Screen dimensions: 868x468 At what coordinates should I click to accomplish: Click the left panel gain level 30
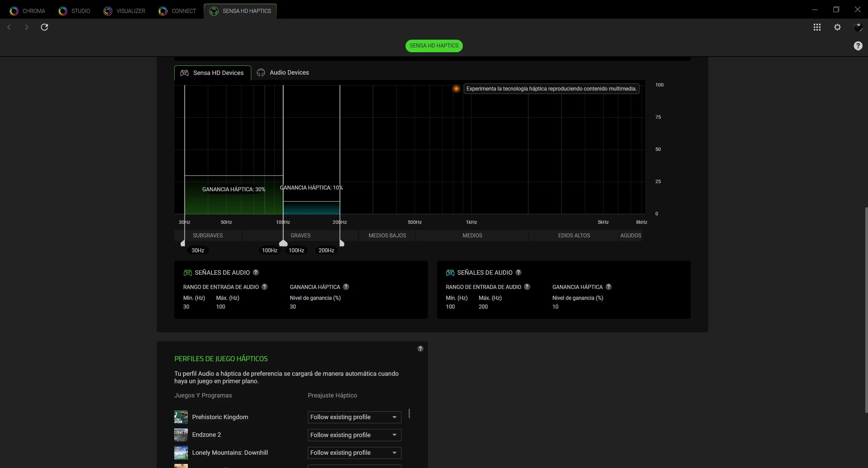[x=293, y=307]
